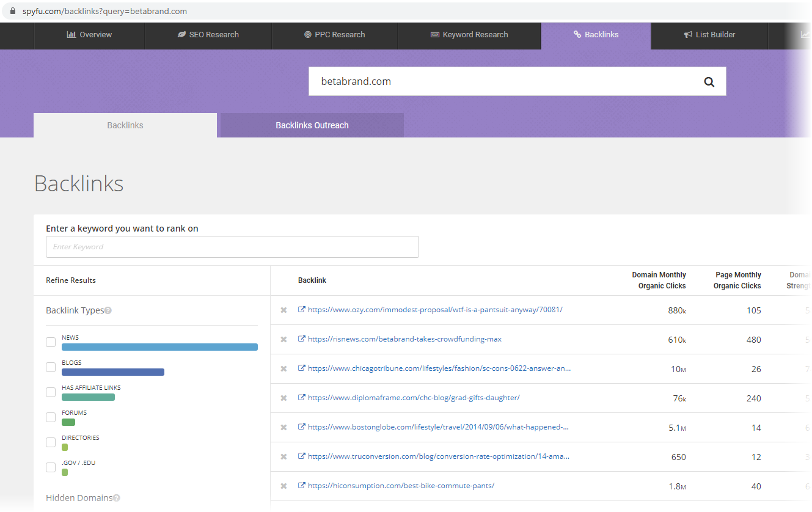The image size is (812, 512).
Task: Click external link icon for hiconsumption.com
Action: pyautogui.click(x=302, y=486)
